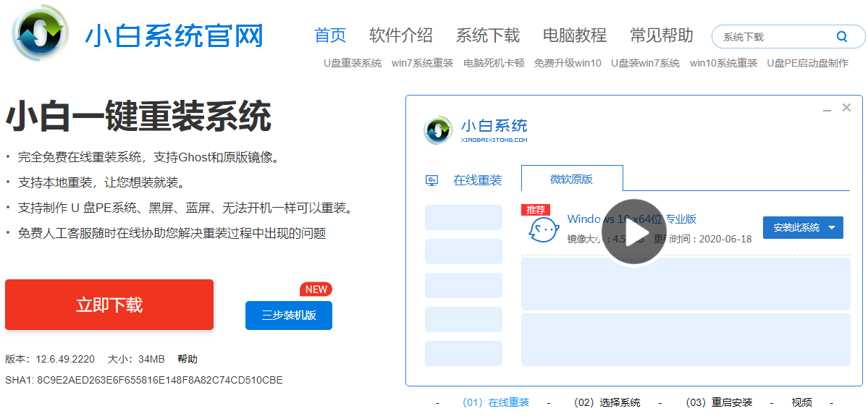Click the 更新时间：2020-06-18 text
The image size is (868, 419).
point(703,239)
